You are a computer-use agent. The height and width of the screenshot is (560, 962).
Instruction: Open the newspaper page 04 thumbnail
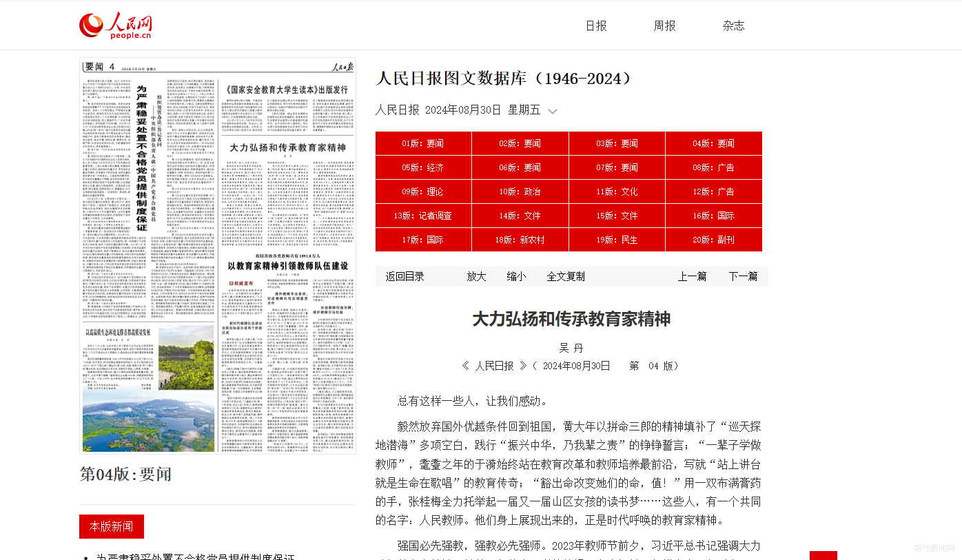pyautogui.click(x=218, y=256)
